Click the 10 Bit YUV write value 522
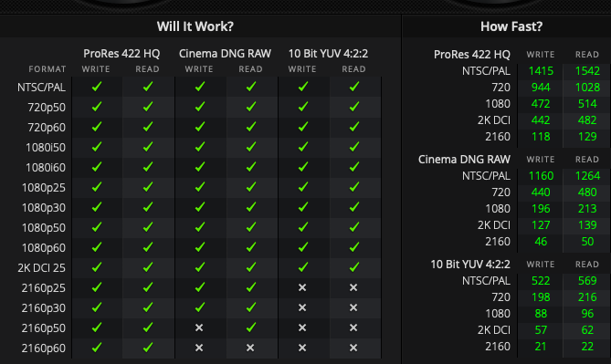This screenshot has width=611, height=364. point(541,281)
